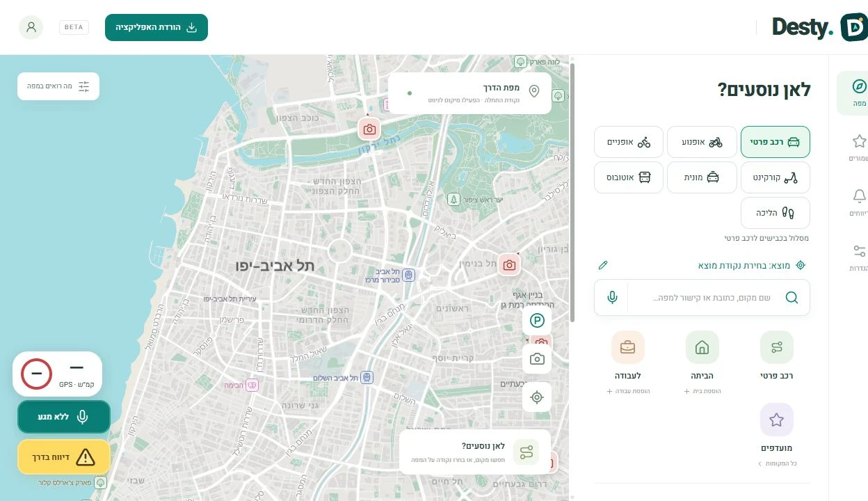
Task: Click the תל אביב סבידור מרכז train station icon
Action: point(409,275)
